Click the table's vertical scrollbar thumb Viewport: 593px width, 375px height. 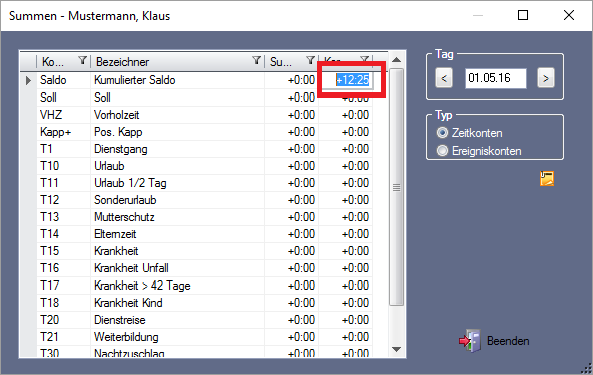[x=396, y=187]
